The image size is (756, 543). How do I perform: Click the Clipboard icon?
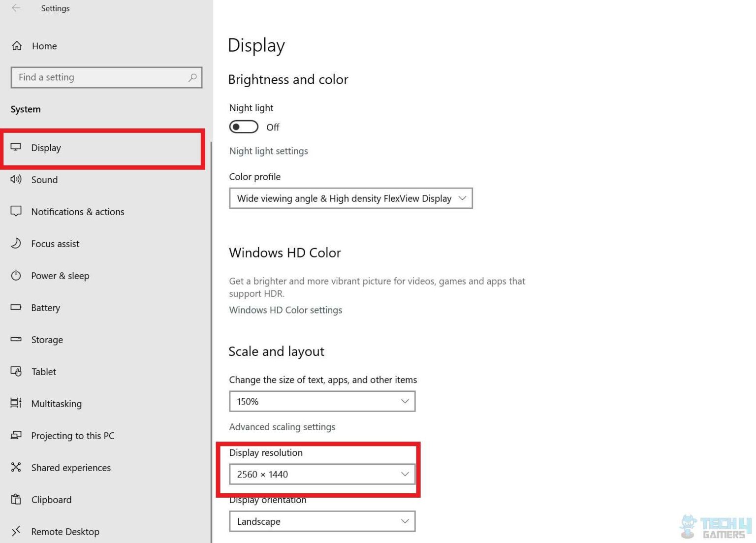pyautogui.click(x=16, y=499)
